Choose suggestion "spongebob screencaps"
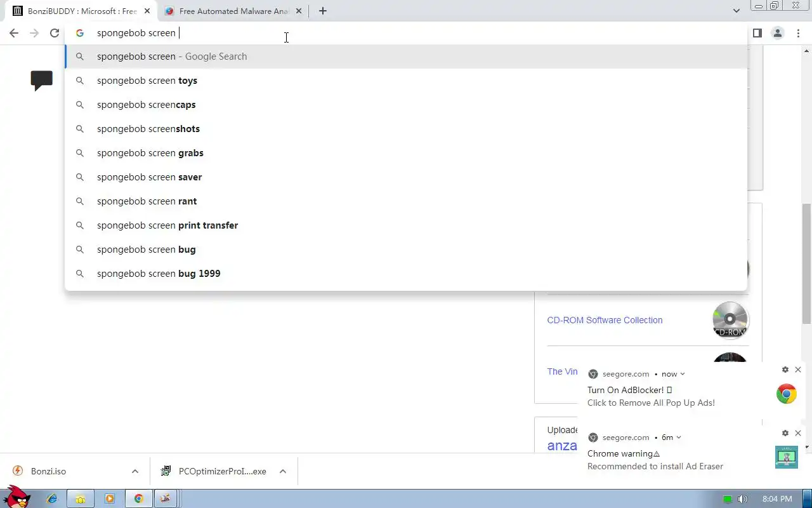The image size is (812, 508). 406,105
